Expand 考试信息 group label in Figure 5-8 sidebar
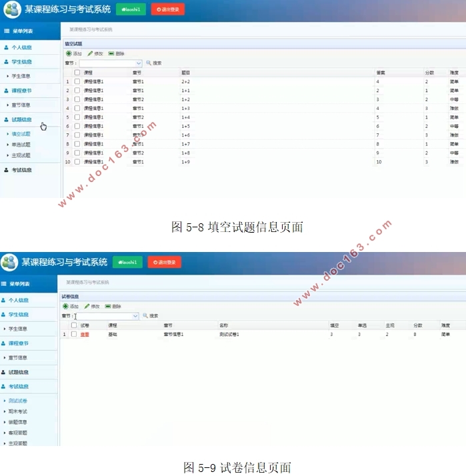 pyautogui.click(x=21, y=170)
